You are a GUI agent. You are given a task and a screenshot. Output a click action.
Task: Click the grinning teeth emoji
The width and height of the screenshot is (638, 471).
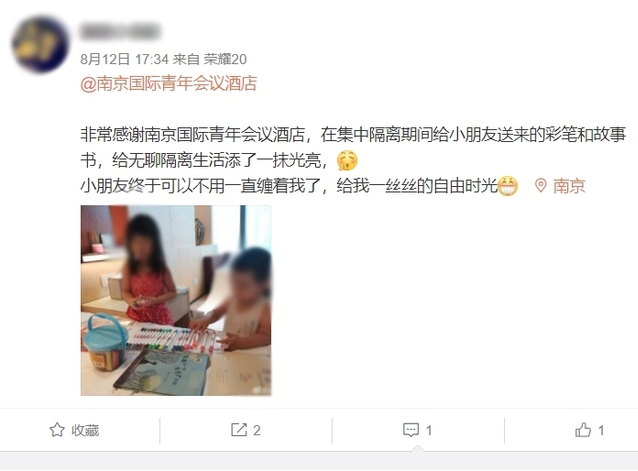tap(508, 186)
